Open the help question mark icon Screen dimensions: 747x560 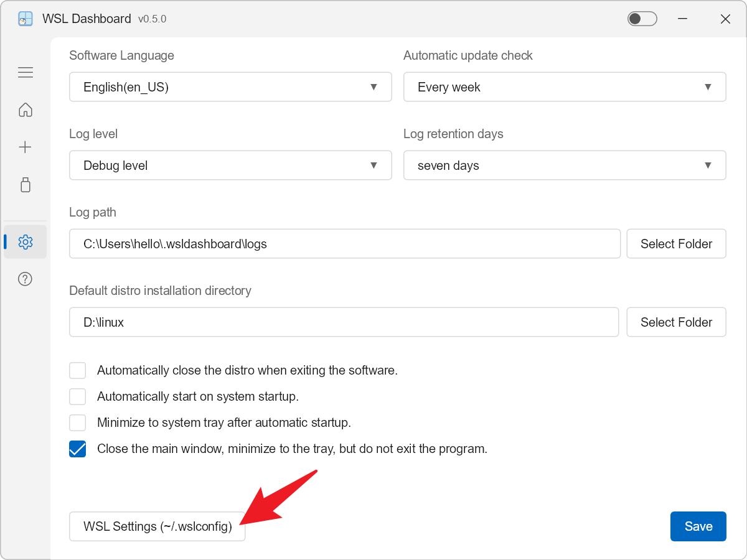coord(26,279)
